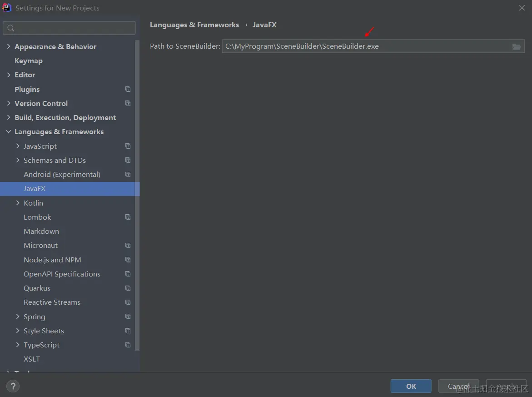
Task: Click the project-level icon beside Spring
Action: [x=128, y=317]
